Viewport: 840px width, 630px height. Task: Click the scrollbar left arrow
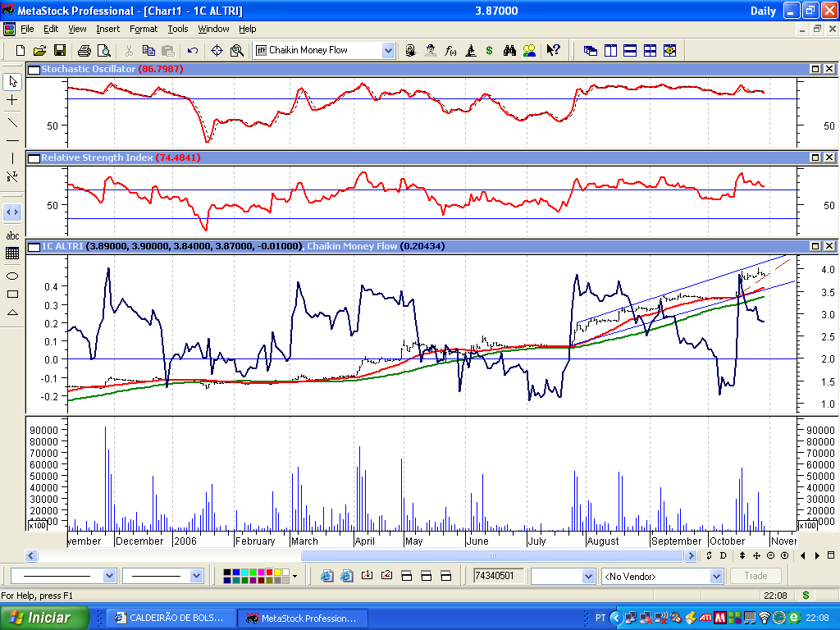31,555
